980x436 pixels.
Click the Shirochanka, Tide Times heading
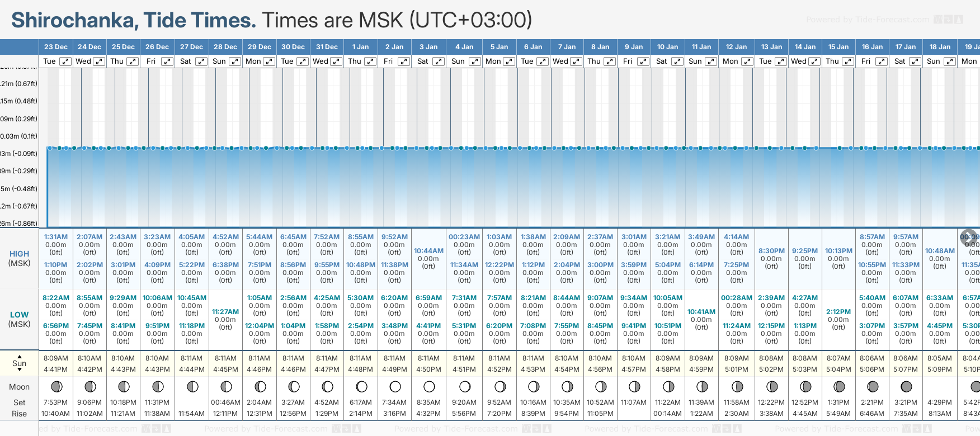pyautogui.click(x=134, y=20)
